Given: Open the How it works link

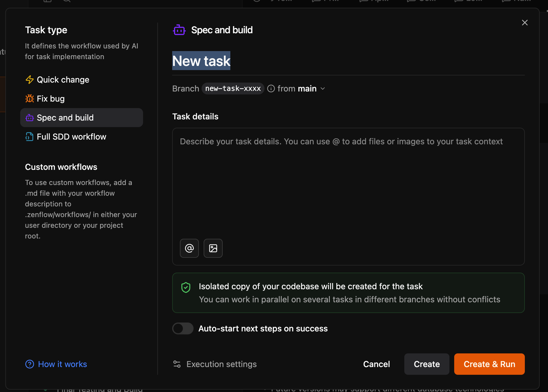Looking at the screenshot, I should [x=62, y=364].
